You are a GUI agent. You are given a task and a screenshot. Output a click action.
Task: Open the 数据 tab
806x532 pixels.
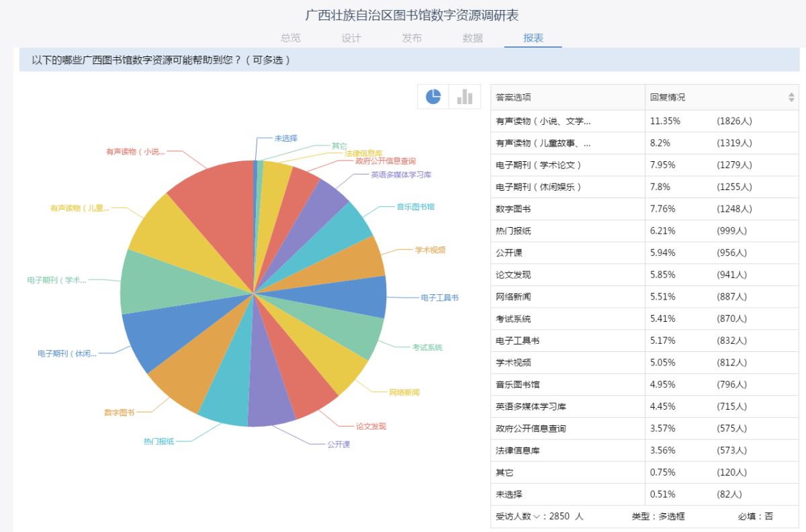pyautogui.click(x=473, y=38)
